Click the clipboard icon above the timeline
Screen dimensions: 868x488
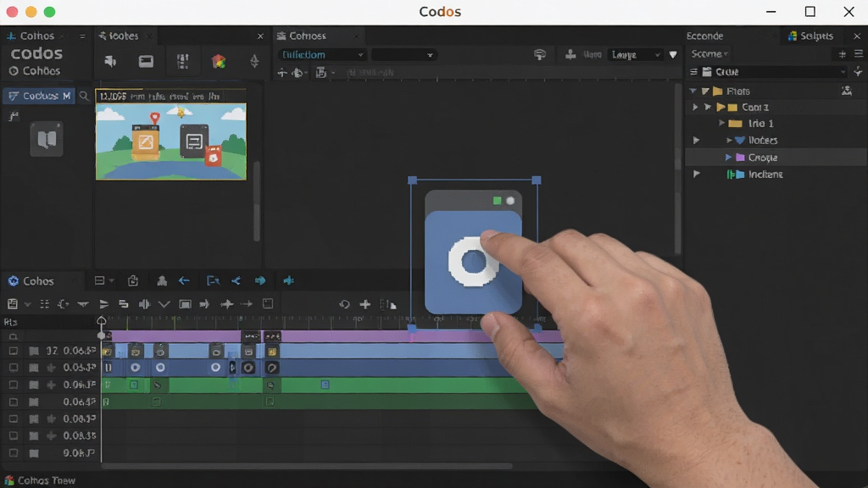[x=133, y=281]
